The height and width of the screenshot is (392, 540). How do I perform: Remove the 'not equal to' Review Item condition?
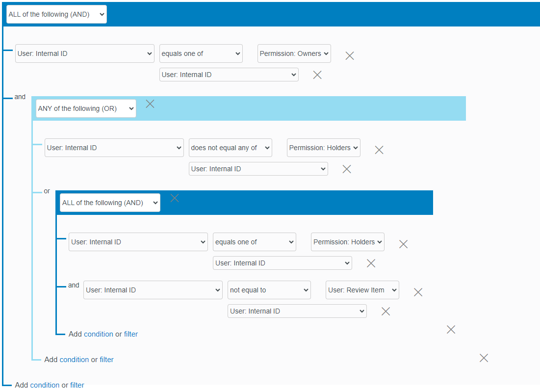pyautogui.click(x=418, y=292)
